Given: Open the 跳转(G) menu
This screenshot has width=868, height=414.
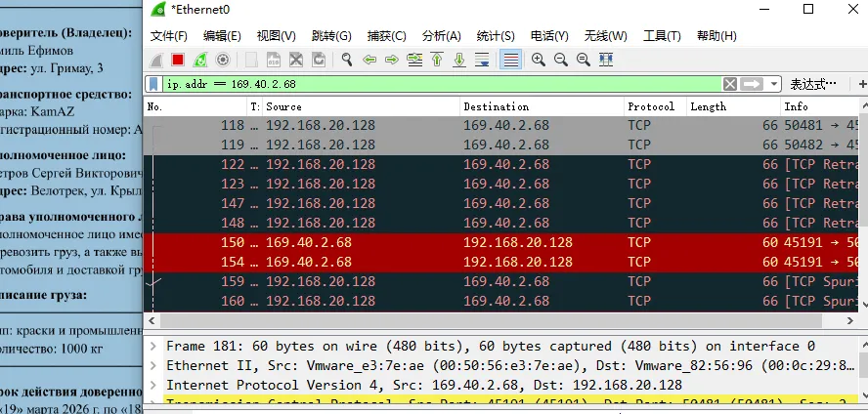Looking at the screenshot, I should point(331,36).
